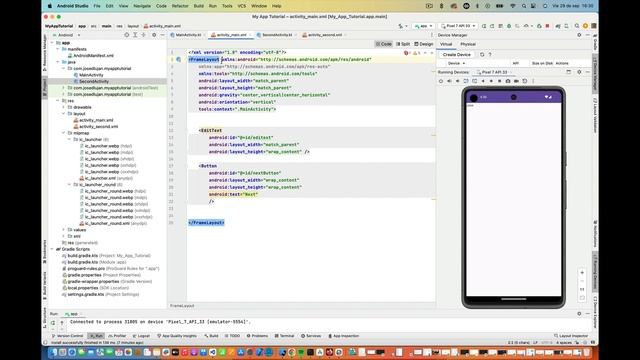Screen dimensions: 640x360
Task: Click the emulator volume up icon
Action: click(449, 81)
